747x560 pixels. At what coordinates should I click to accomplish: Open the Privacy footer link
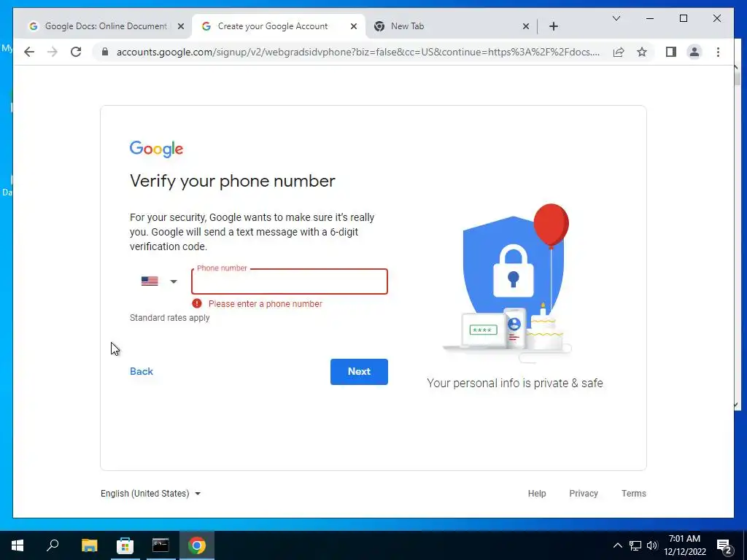583,494
